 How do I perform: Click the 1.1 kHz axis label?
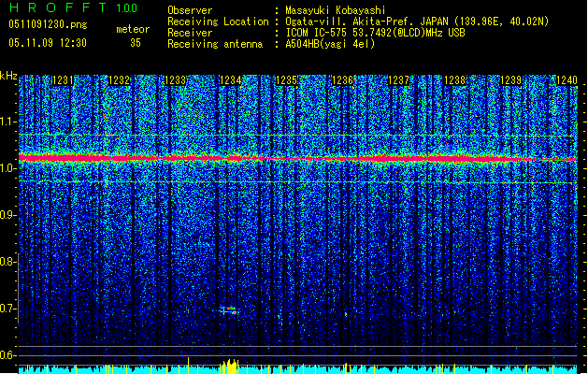(x=8, y=122)
